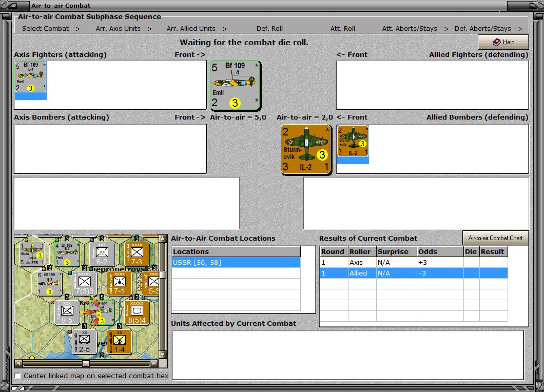This screenshot has width=544, height=392.
Task: Select the brown 7-3 infantry army counter
Action: coord(137,254)
